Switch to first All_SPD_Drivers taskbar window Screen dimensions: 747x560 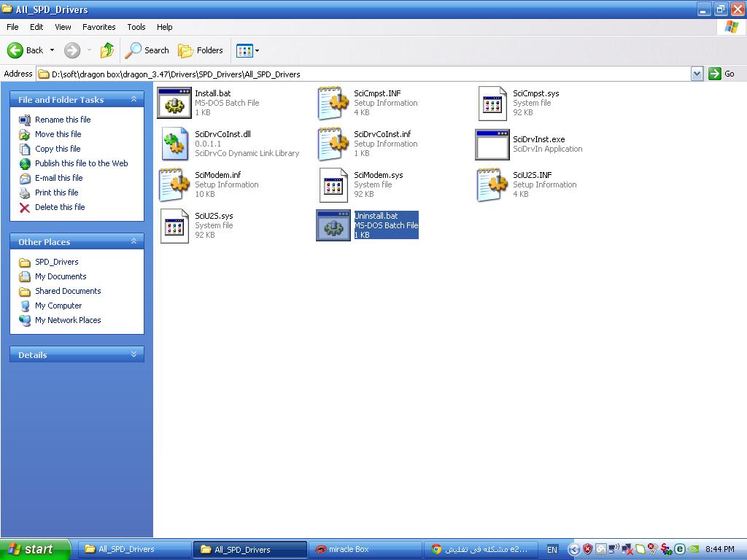(x=134, y=549)
